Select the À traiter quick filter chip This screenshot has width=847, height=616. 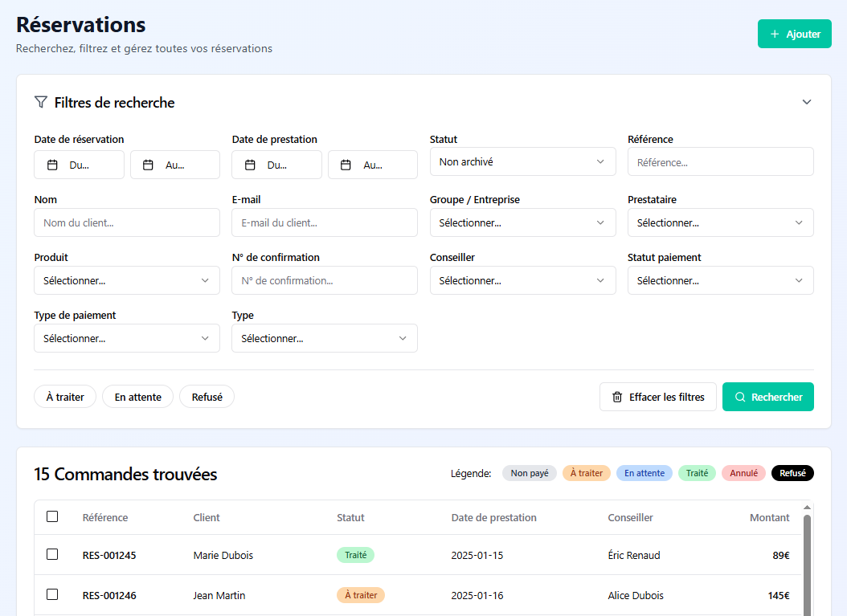[65, 397]
